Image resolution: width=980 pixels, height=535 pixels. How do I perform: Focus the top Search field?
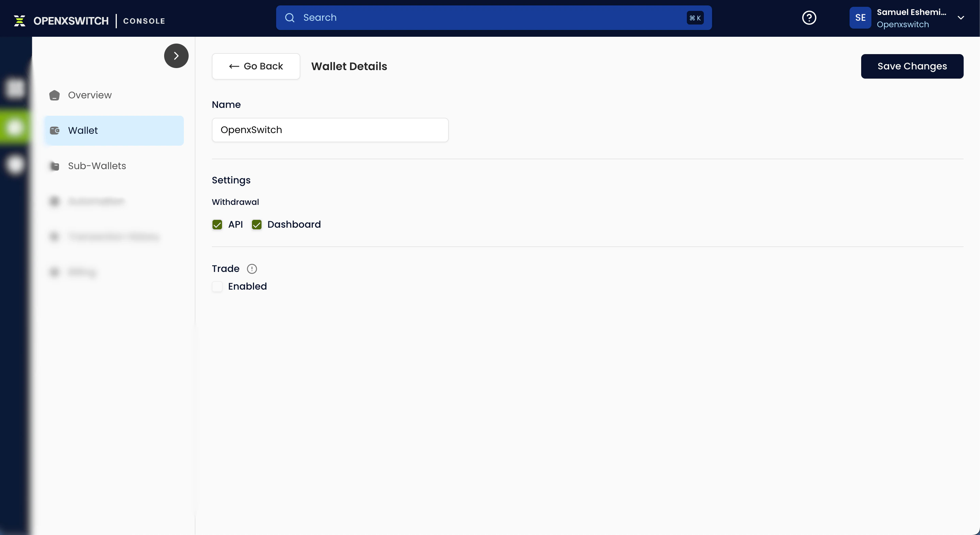click(494, 18)
